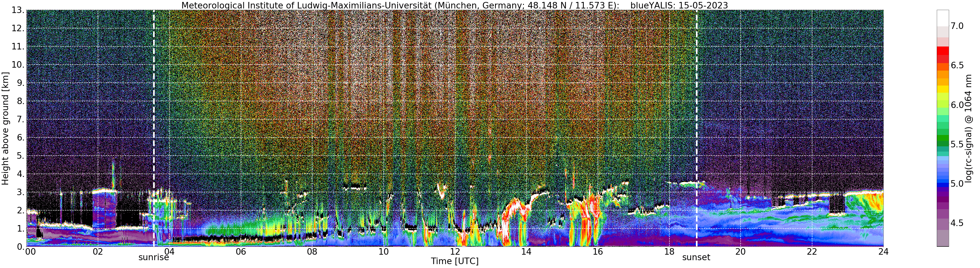The image size is (980, 268).
Task: Click the time tick label '06'
Action: pos(241,252)
